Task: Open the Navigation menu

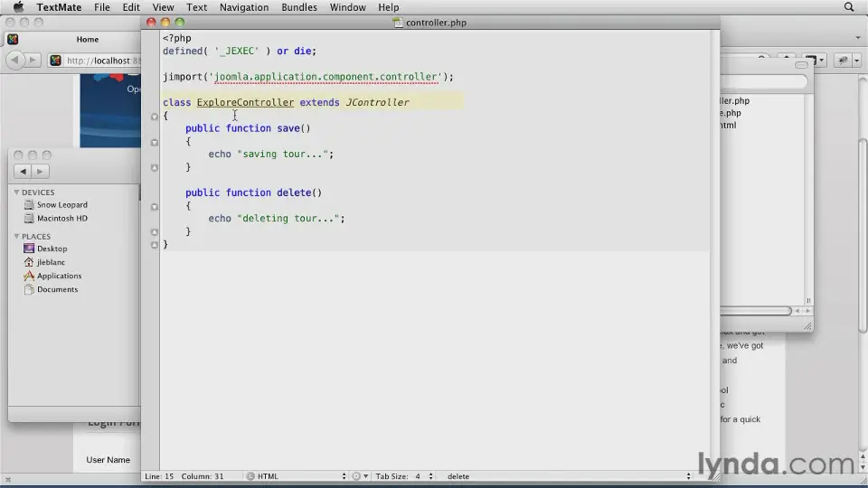Action: click(244, 7)
